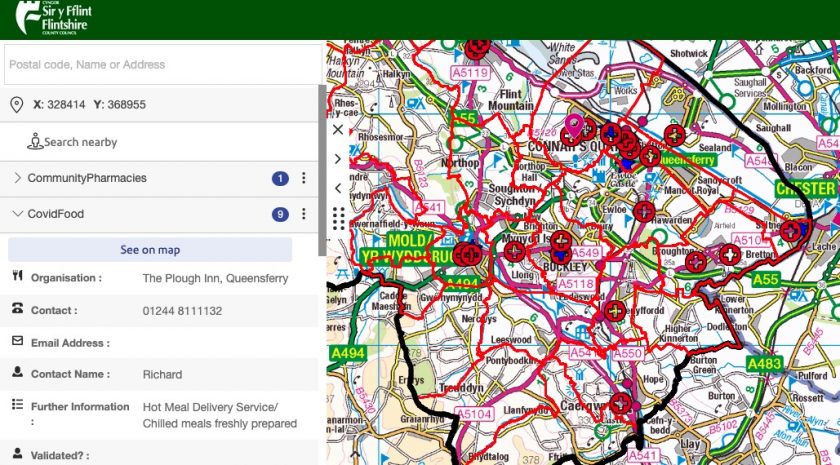Click the food marker at Saltney near Chester
Image resolution: width=840 pixels, height=465 pixels.
791,231
